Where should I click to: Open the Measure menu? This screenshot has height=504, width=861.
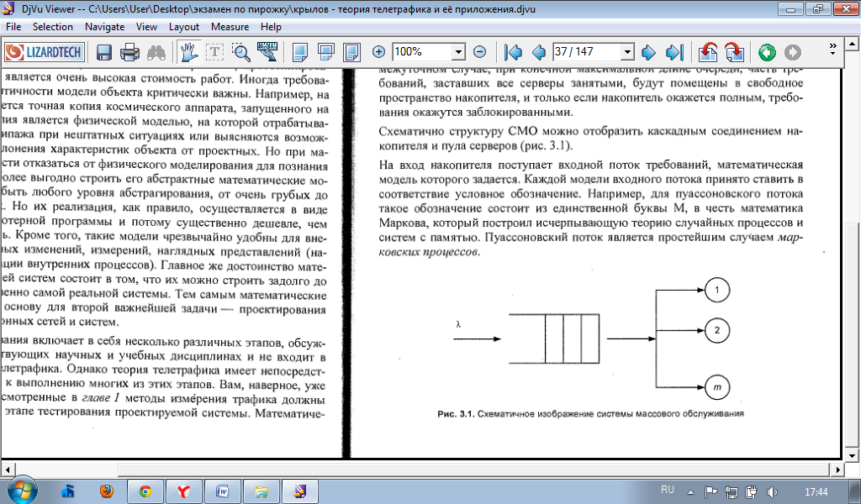[230, 27]
